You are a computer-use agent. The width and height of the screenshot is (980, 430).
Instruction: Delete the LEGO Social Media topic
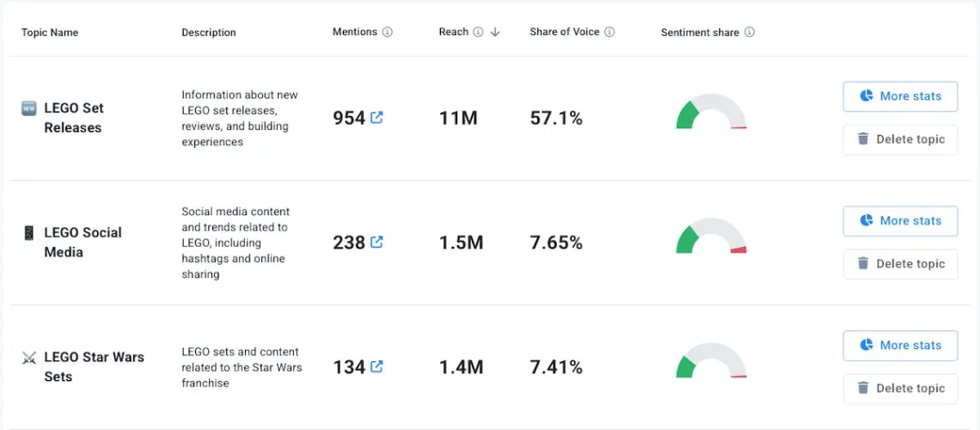(900, 264)
